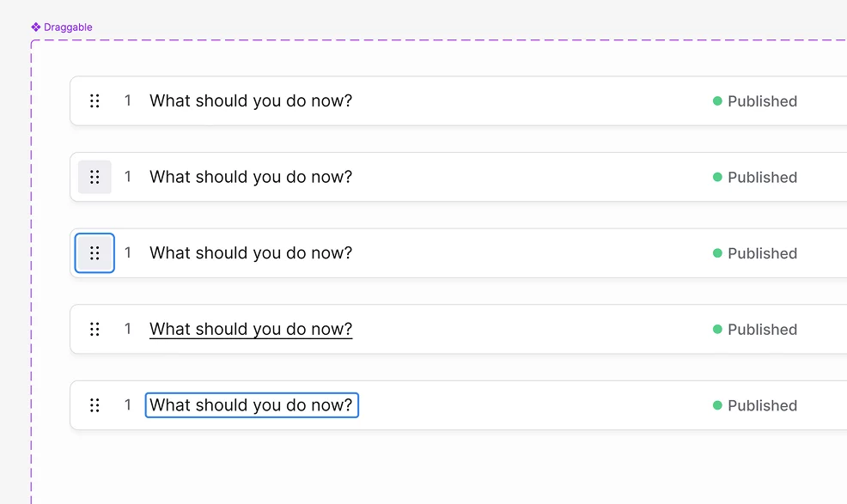This screenshot has width=847, height=504.
Task: Open the first row's question title
Action: [251, 101]
